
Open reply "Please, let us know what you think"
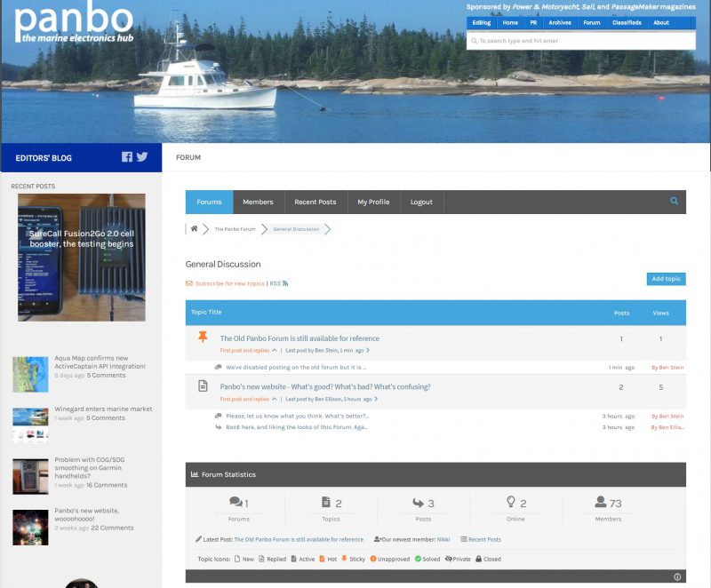pos(298,416)
